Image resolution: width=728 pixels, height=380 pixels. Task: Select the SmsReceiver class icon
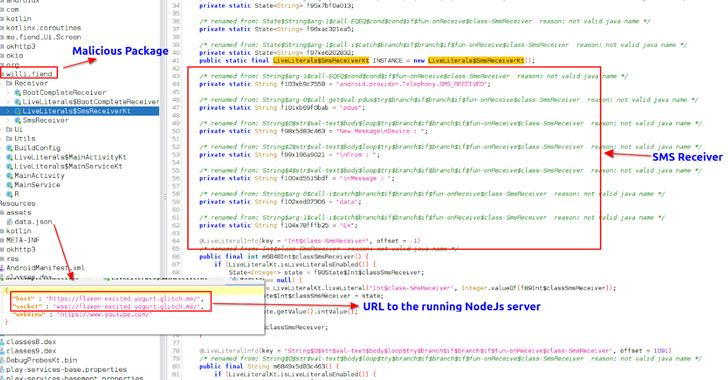coord(18,120)
